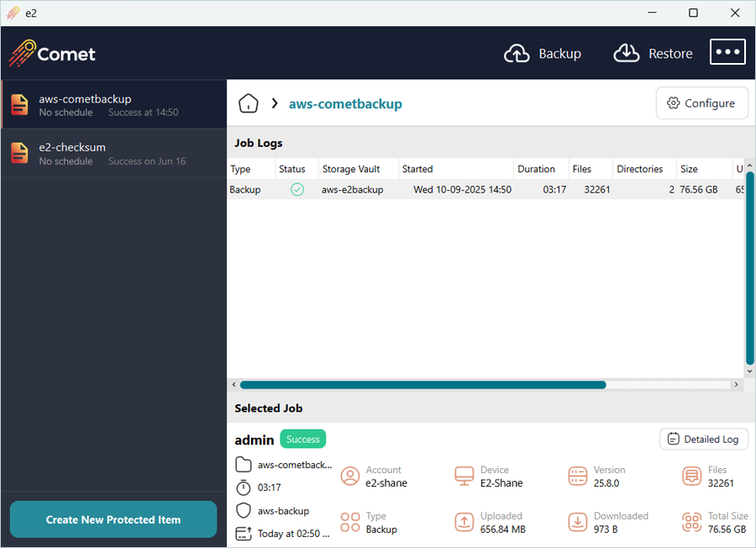The height and width of the screenshot is (548, 756).
Task: Click the green success status checkmark icon
Action: tap(297, 190)
